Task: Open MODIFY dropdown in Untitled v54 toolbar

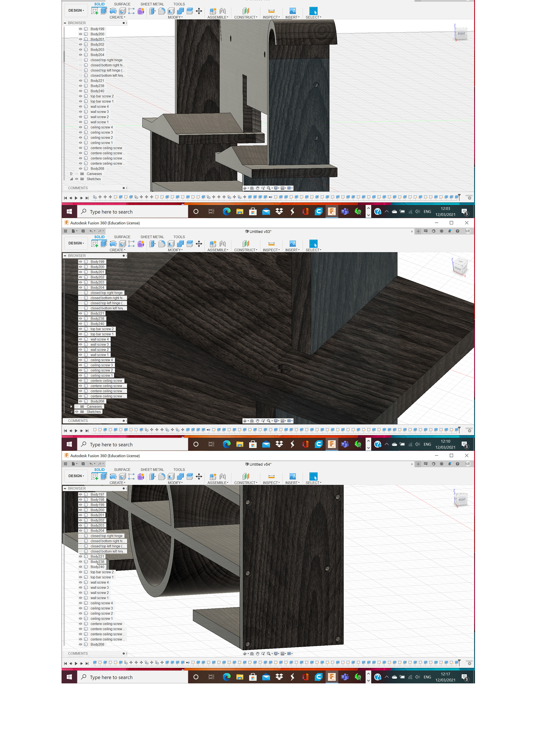Action: pos(175,483)
